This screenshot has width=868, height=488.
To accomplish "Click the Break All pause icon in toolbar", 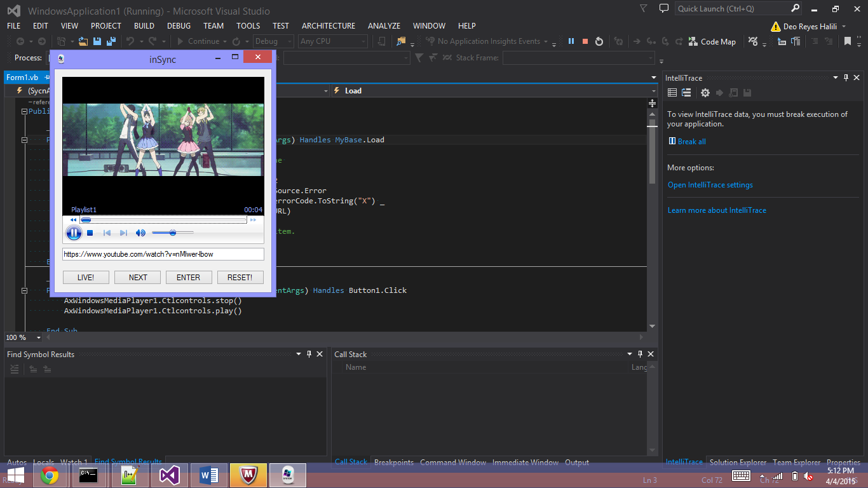I will click(x=571, y=41).
